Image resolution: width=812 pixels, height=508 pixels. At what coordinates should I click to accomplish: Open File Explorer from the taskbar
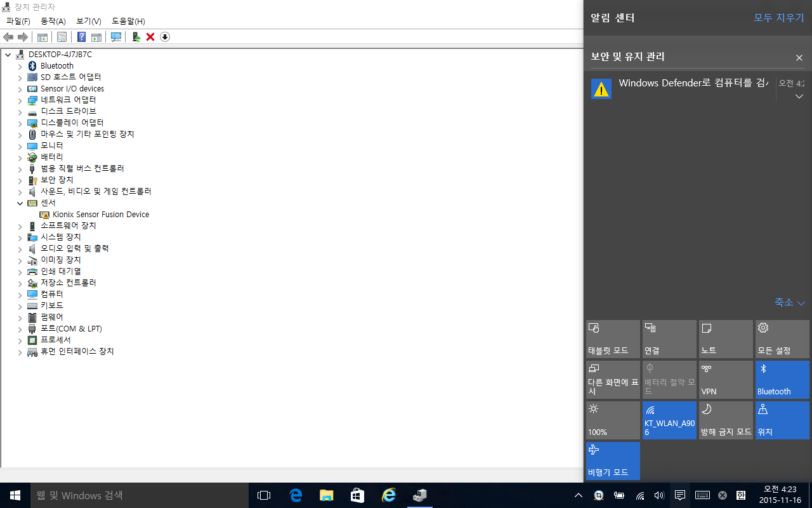326,495
